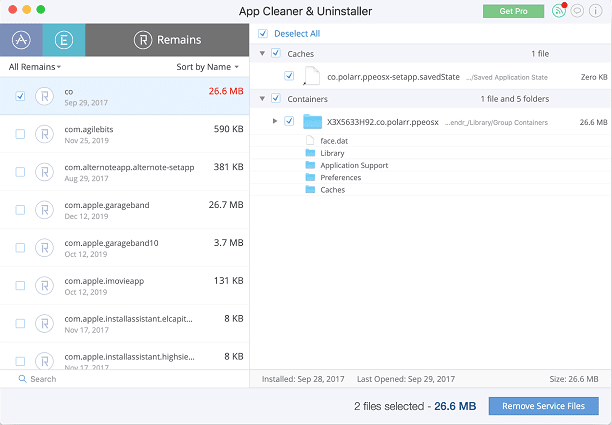This screenshot has height=425, width=612.
Task: Click the Saved Application State path text
Action: [507, 78]
